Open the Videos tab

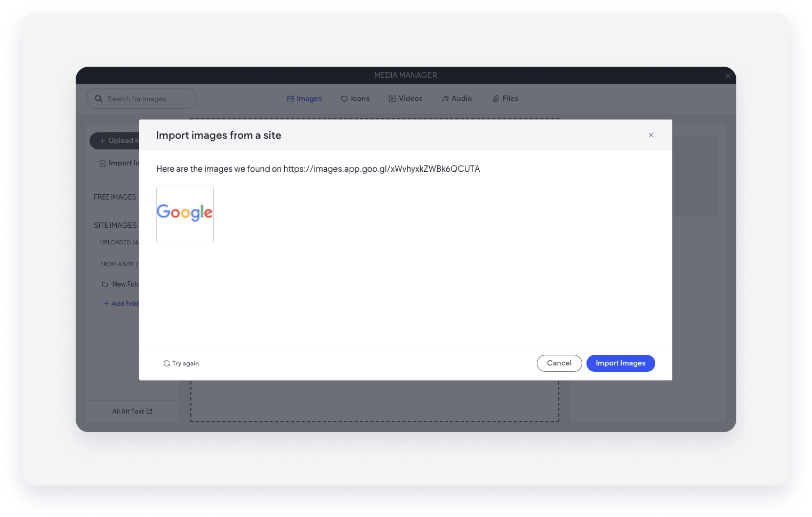406,99
